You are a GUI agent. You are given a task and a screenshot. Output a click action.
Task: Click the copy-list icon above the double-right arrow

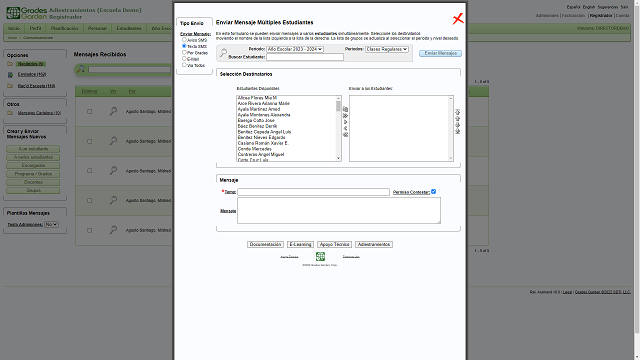tap(345, 109)
